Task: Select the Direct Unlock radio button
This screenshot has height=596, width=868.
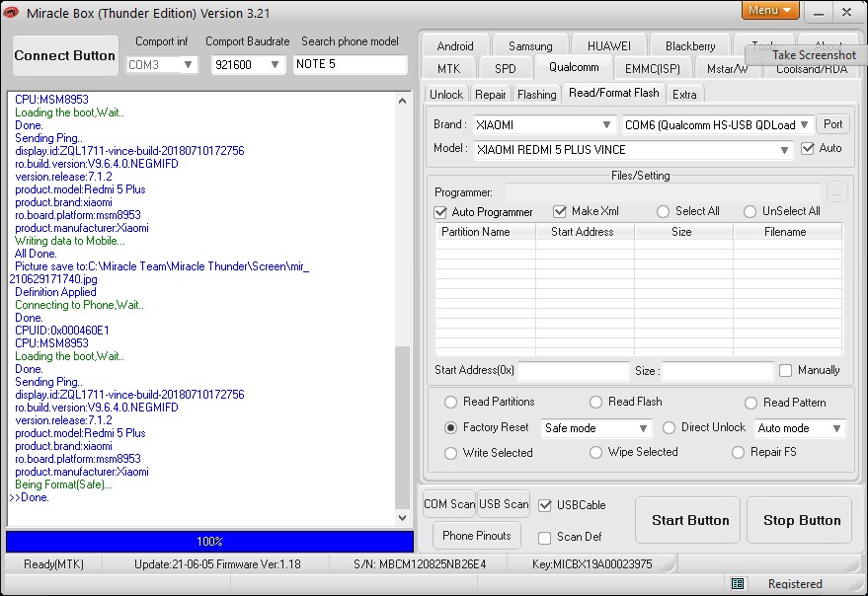Action: [669, 428]
